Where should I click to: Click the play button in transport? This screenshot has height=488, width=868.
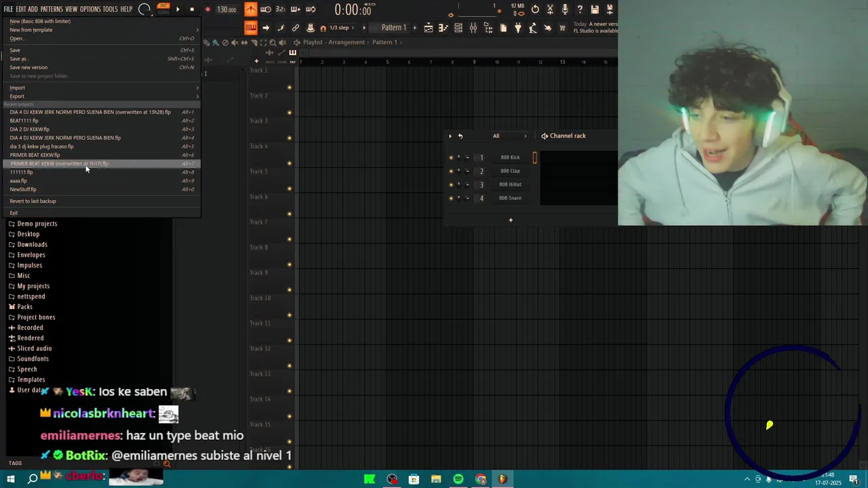tap(178, 9)
